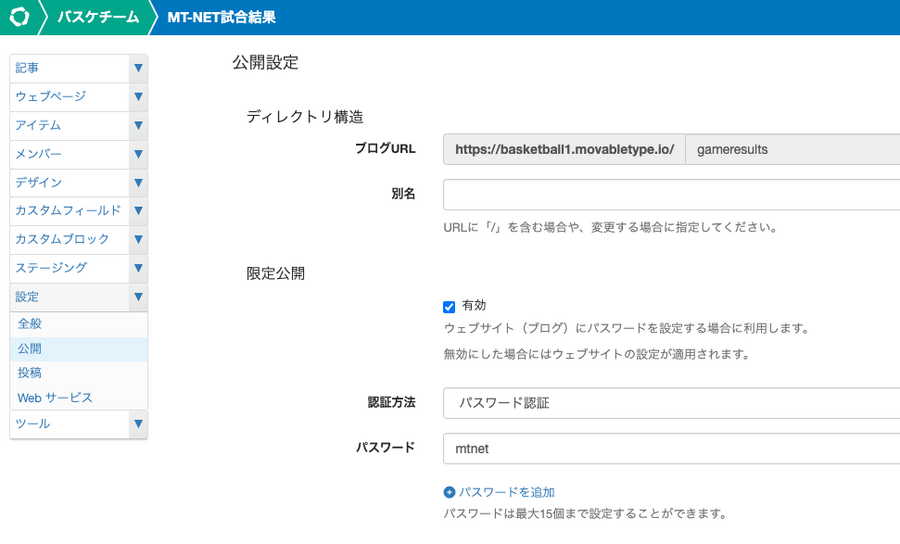Open the メンバー arrow icon

click(x=138, y=154)
